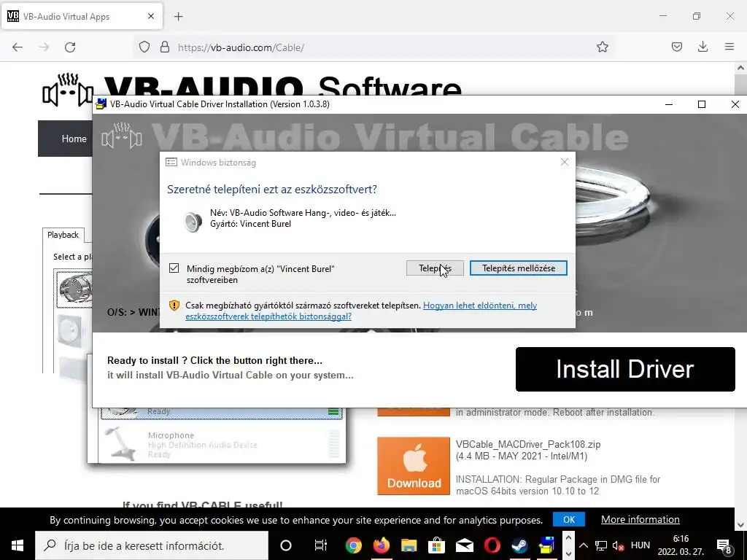The width and height of the screenshot is (747, 560).
Task: Launch Opera browser from the taskbar
Action: coord(492,545)
